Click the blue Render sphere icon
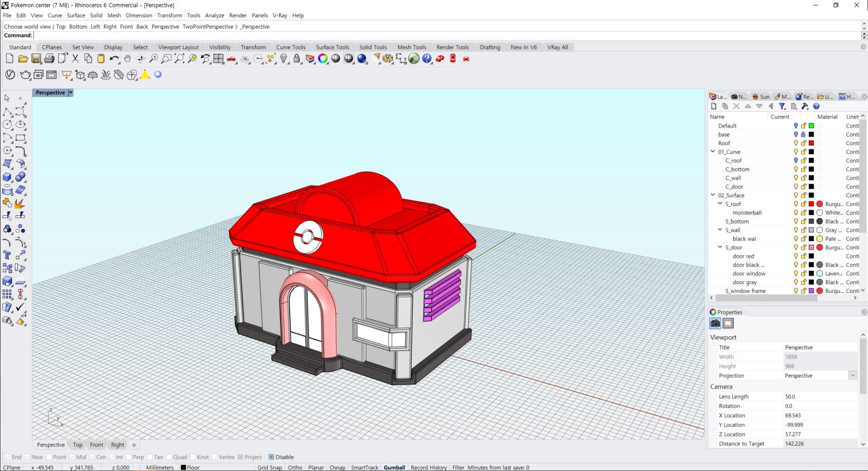868x471 pixels. [x=362, y=58]
